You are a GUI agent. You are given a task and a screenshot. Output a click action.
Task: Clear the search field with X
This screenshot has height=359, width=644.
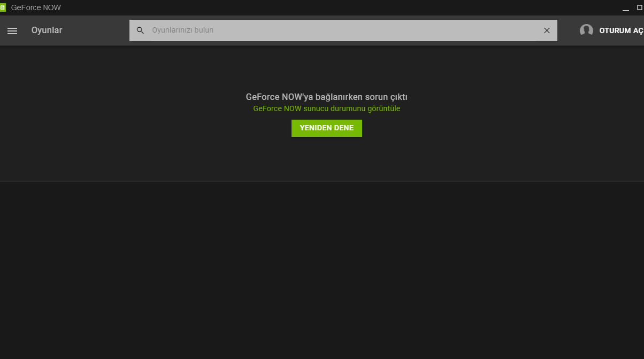click(x=547, y=30)
